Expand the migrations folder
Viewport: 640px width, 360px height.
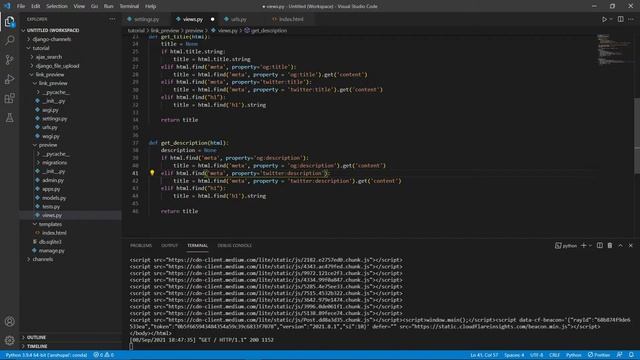click(54, 162)
